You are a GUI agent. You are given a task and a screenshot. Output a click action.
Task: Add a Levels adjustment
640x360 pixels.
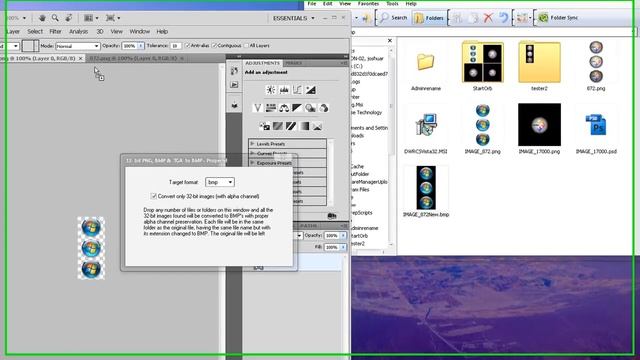tap(284, 90)
